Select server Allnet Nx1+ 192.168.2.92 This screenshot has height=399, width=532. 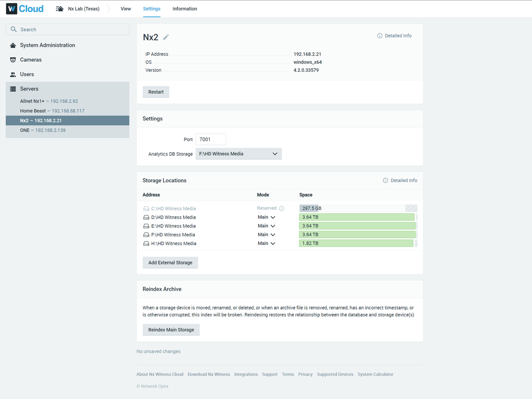(68, 101)
